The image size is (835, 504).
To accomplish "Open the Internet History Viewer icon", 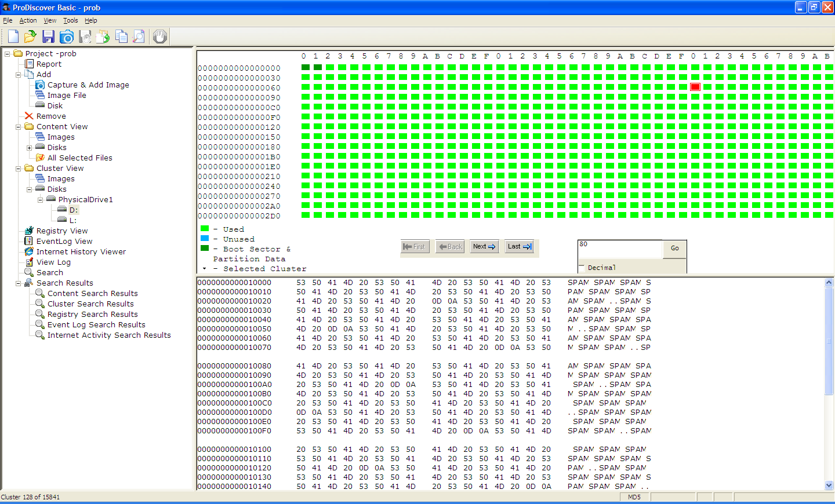I will (29, 251).
